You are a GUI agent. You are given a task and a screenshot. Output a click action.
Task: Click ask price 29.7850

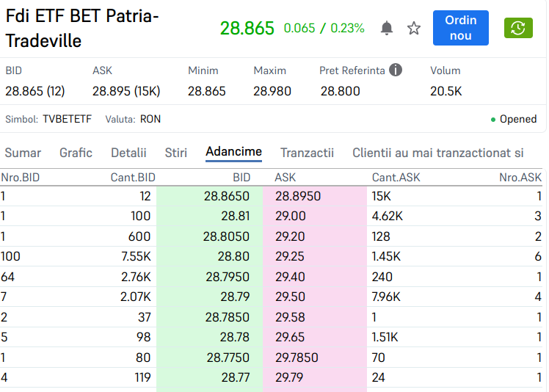click(297, 357)
